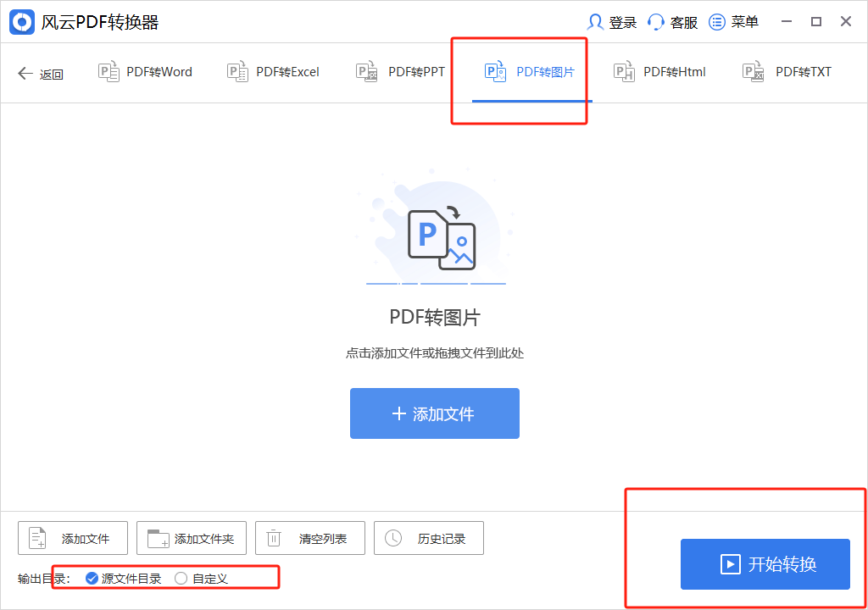Click the app logo in the title bar
Screen dimensions: 868x610
[21, 21]
